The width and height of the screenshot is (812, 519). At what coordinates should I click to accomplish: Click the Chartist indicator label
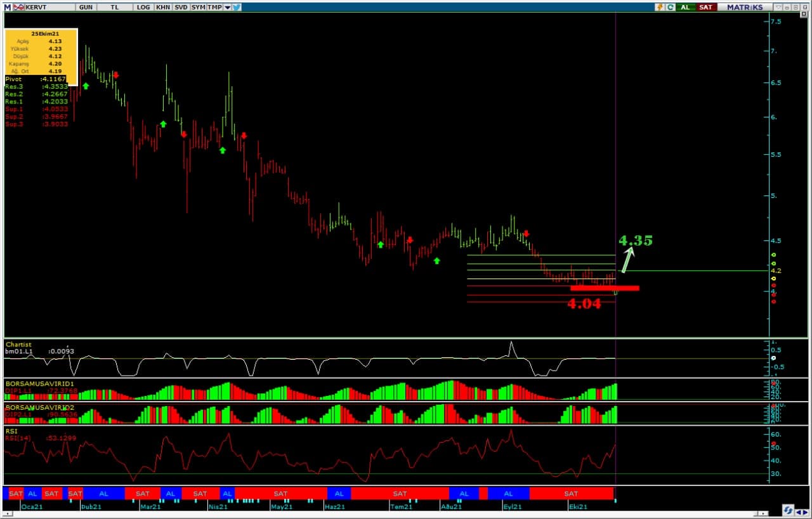tap(18, 345)
